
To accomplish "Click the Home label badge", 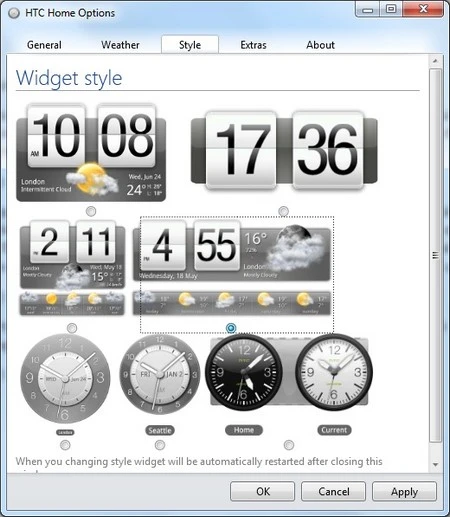I will (x=244, y=430).
